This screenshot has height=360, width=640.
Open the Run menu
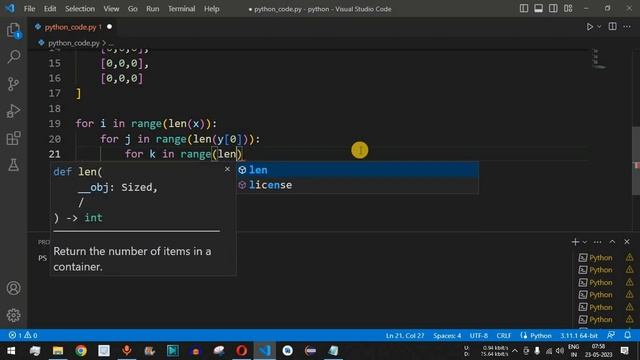(153, 9)
